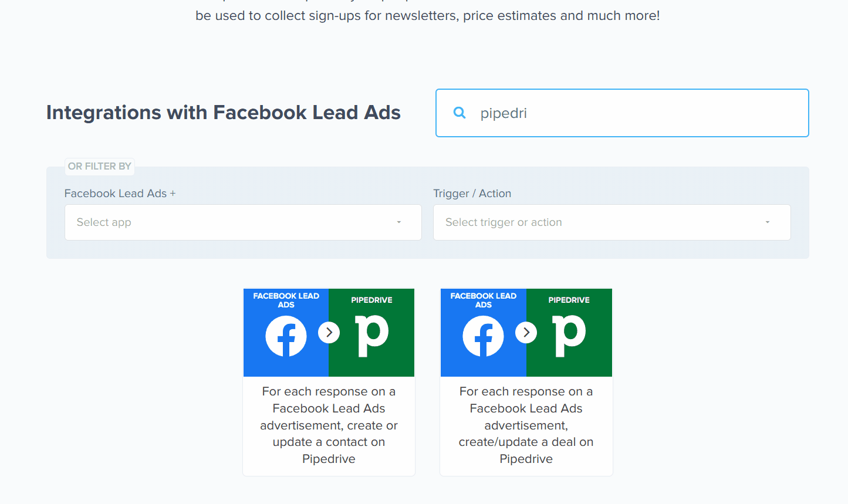Click the 'OR FILTER BY' label
The width and height of the screenshot is (848, 504).
coord(100,167)
